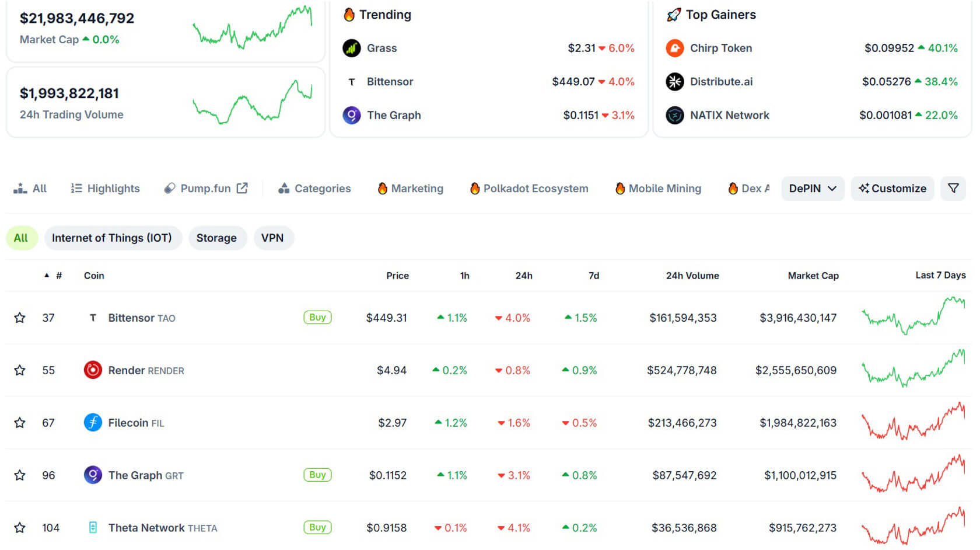Click the Theta Network logo icon

pos(93,528)
